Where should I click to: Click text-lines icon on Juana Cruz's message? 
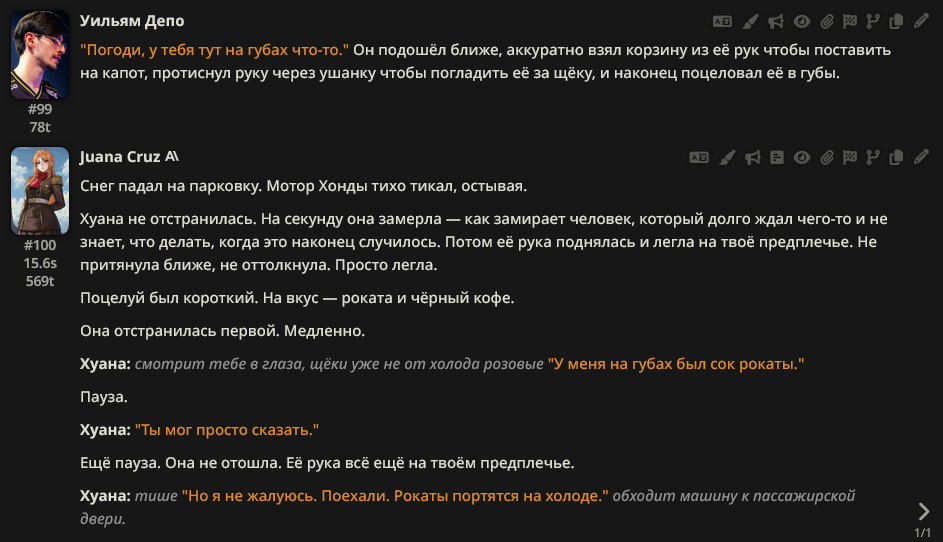tap(778, 157)
